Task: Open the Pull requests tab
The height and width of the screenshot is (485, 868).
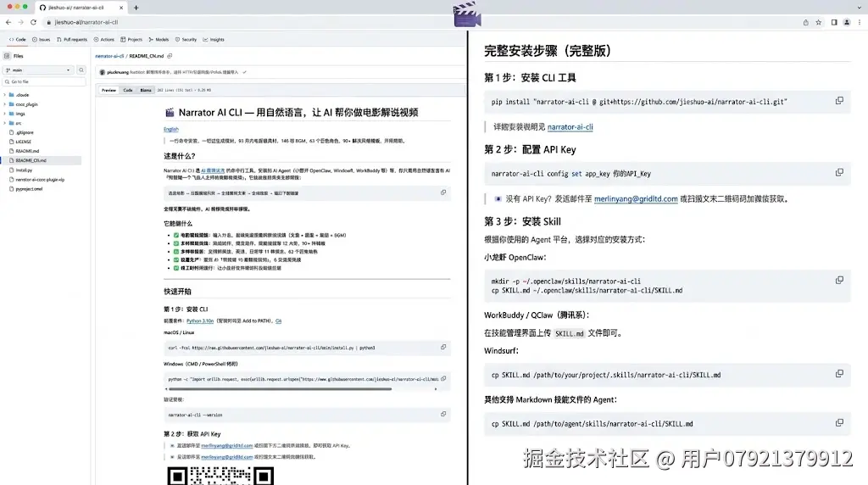Action: (x=72, y=40)
